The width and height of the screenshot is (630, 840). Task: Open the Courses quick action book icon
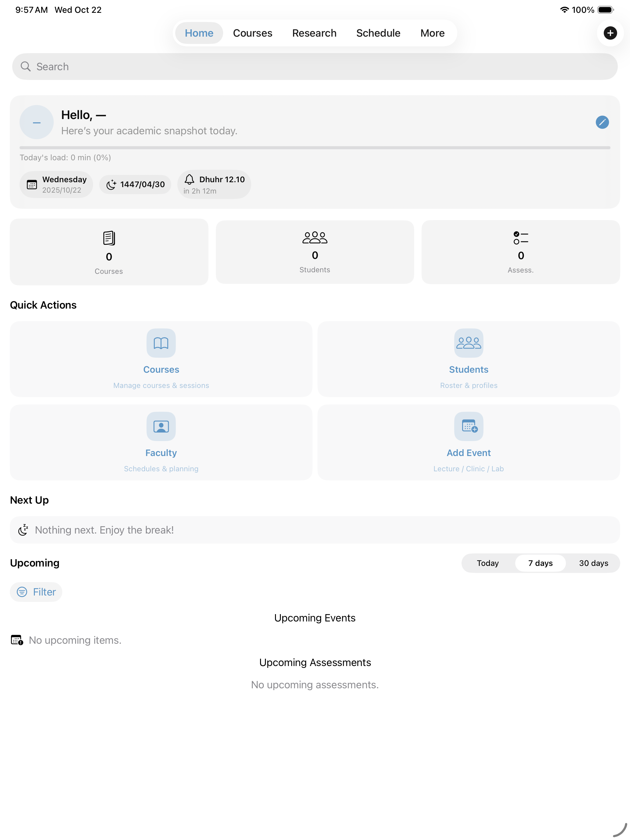(161, 343)
